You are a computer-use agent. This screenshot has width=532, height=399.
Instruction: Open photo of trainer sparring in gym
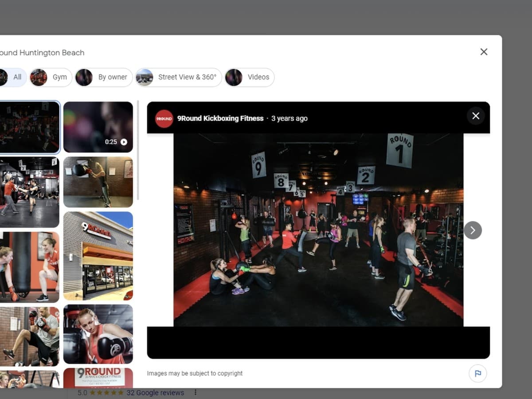(x=30, y=192)
